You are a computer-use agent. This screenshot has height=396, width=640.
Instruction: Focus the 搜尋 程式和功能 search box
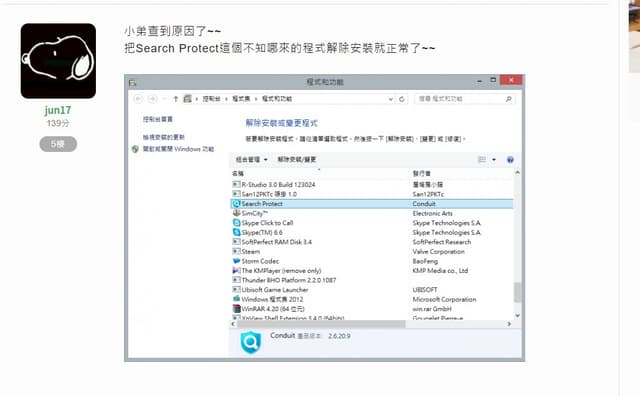point(465,99)
